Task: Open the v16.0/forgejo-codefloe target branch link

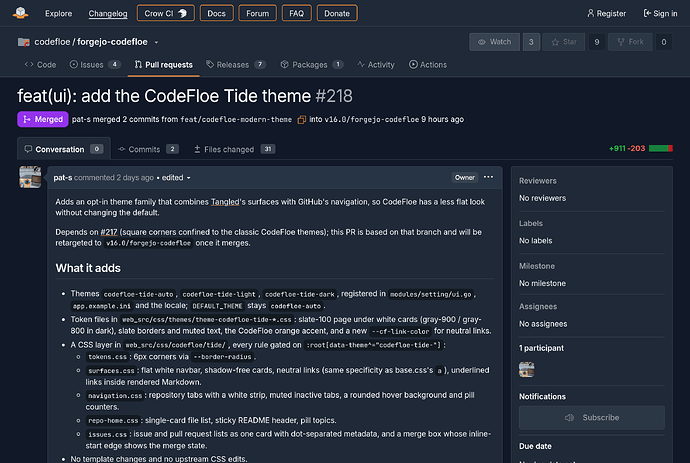Action: coord(371,120)
